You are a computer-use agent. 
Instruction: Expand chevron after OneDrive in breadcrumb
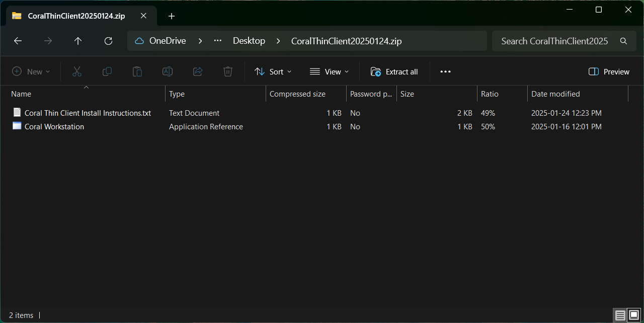[x=200, y=41]
